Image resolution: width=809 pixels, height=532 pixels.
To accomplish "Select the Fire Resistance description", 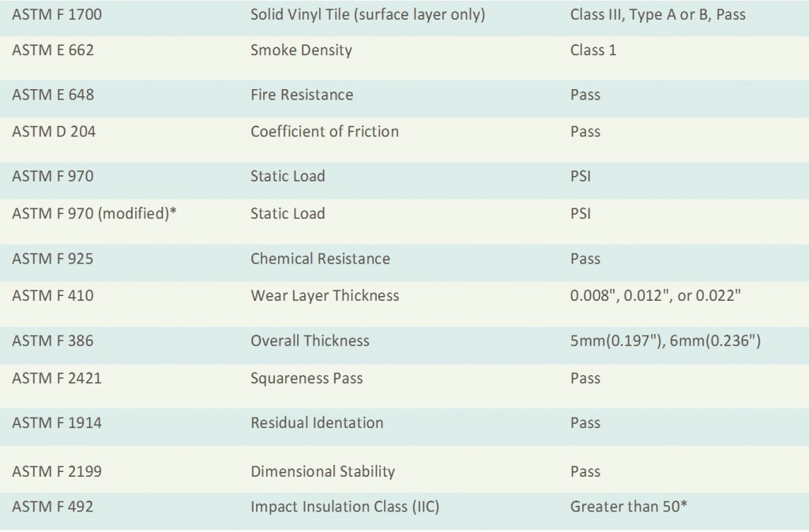I will 302,95.
